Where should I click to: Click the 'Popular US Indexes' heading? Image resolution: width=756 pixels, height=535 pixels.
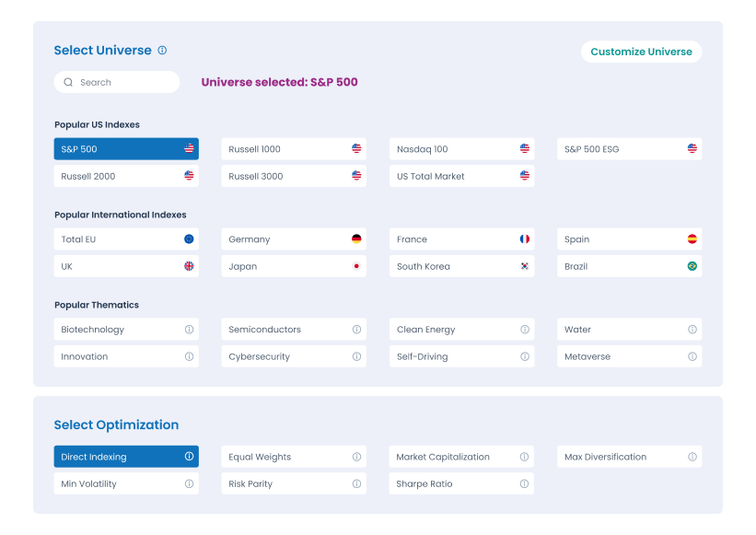97,124
